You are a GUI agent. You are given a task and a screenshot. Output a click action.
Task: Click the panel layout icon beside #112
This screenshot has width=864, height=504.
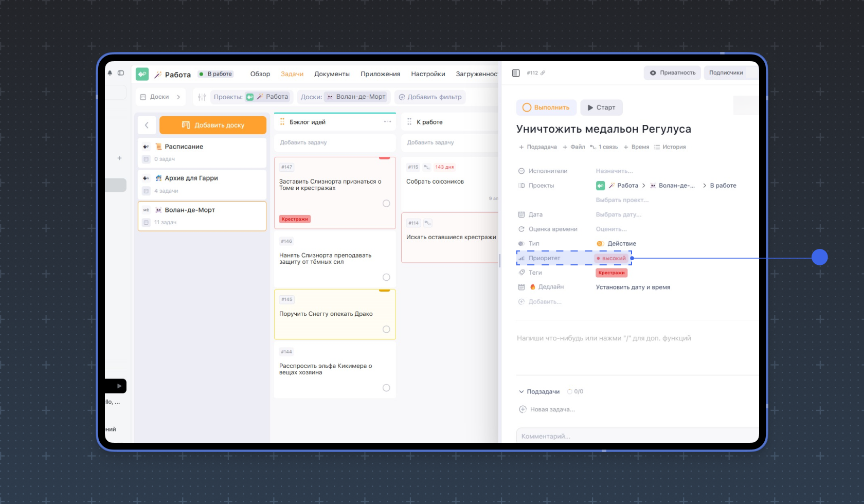pos(516,73)
